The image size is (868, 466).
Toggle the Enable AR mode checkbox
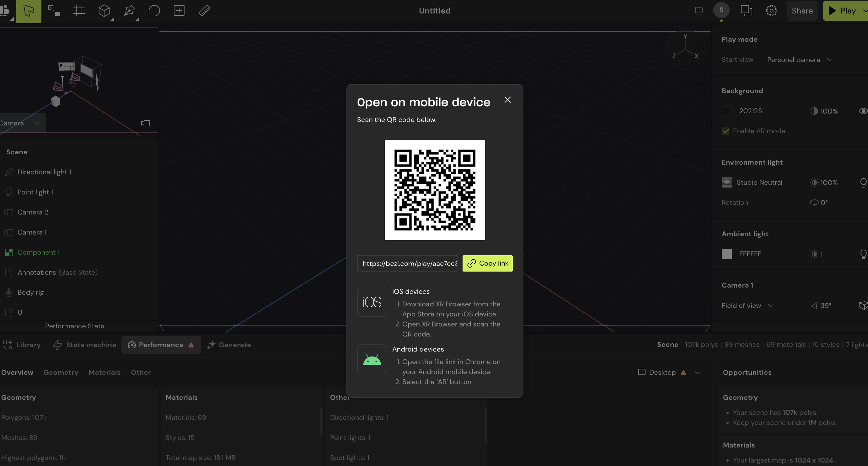[726, 131]
